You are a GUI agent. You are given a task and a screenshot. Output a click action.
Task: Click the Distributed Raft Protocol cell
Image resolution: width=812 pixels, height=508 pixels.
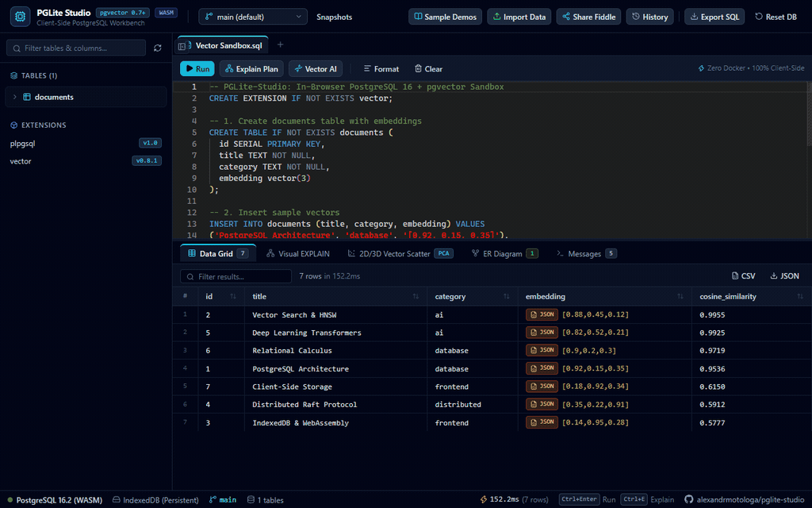pos(335,404)
